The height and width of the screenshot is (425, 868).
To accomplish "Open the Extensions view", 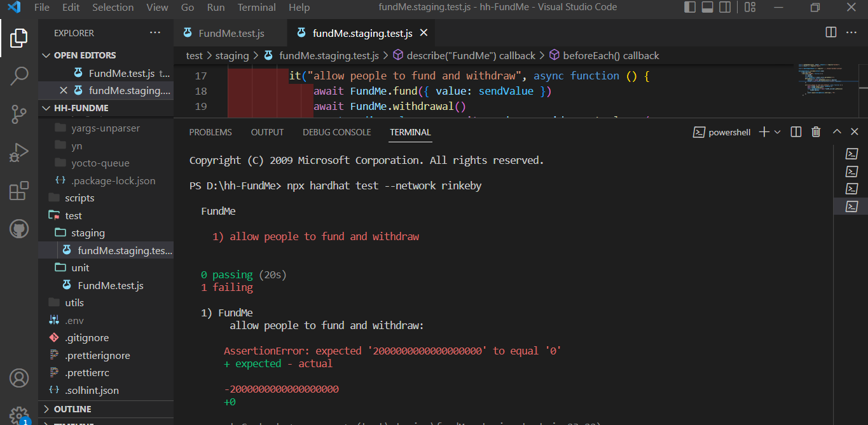I will [x=19, y=191].
